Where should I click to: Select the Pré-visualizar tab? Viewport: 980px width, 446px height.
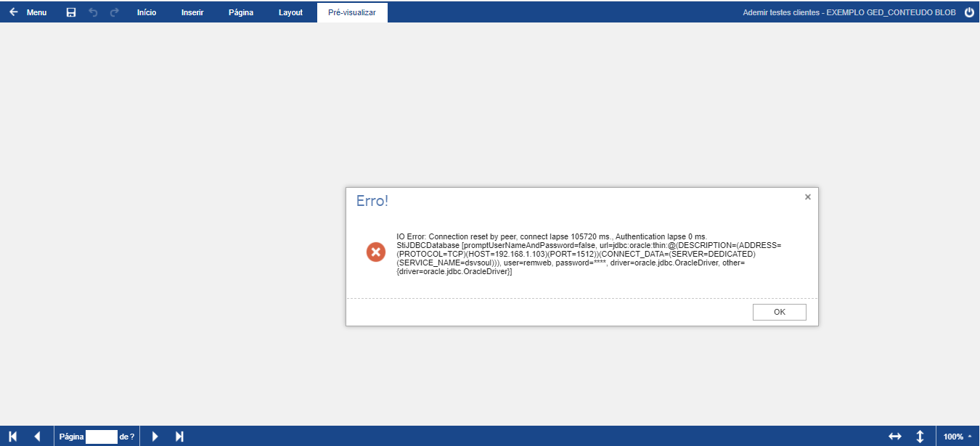coord(352,12)
